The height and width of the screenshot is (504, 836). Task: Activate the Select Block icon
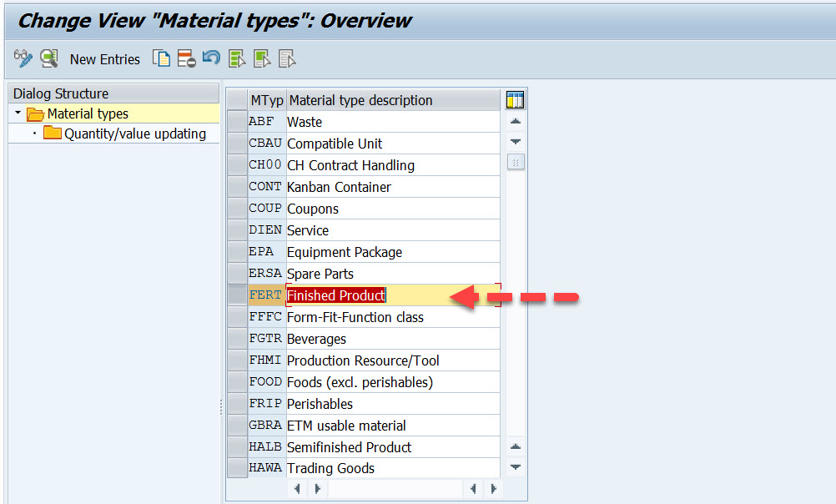[x=259, y=58]
